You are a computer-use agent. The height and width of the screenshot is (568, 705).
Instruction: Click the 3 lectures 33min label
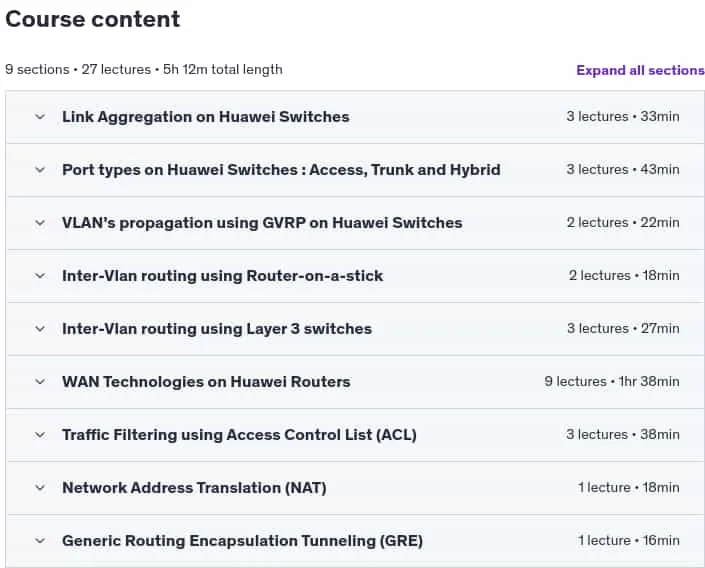(x=623, y=116)
